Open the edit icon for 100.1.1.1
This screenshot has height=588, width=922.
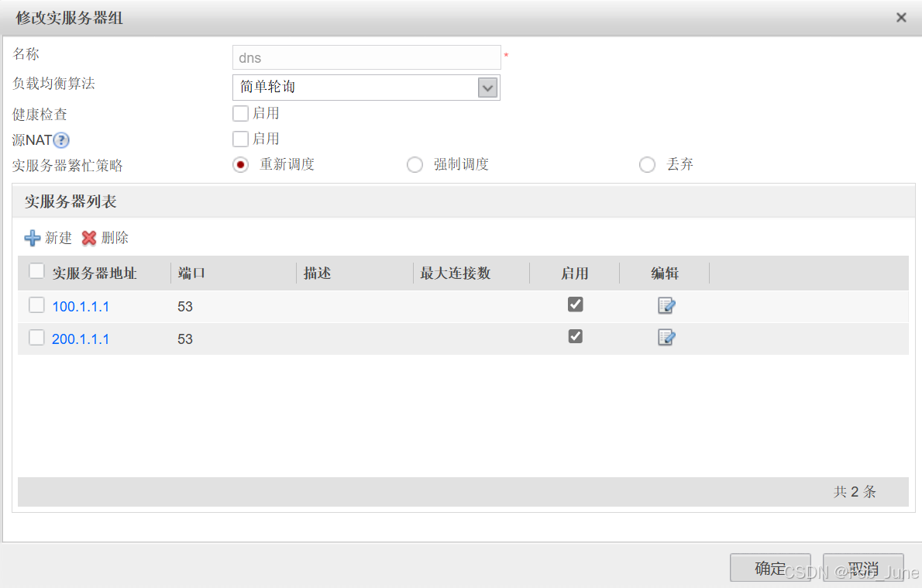point(666,306)
